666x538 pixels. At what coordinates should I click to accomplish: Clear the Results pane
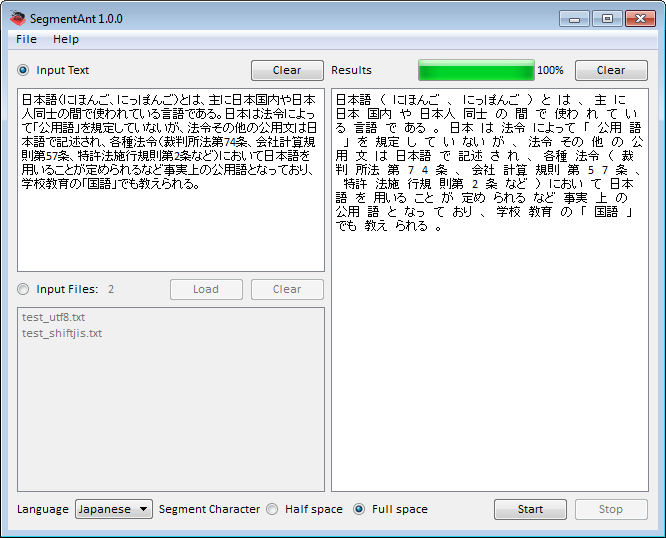[x=611, y=71]
